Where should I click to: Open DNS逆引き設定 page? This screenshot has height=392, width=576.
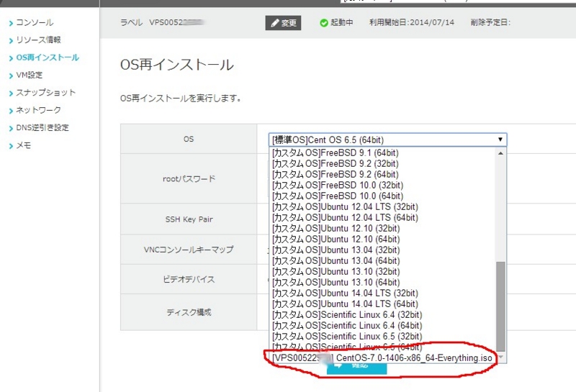pos(42,128)
